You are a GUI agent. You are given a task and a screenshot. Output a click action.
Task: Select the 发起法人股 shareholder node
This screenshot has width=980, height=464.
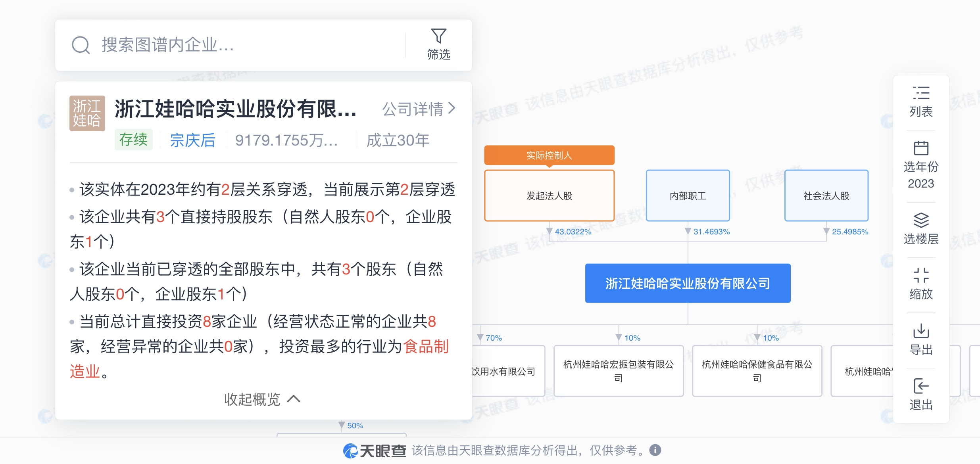(x=549, y=196)
